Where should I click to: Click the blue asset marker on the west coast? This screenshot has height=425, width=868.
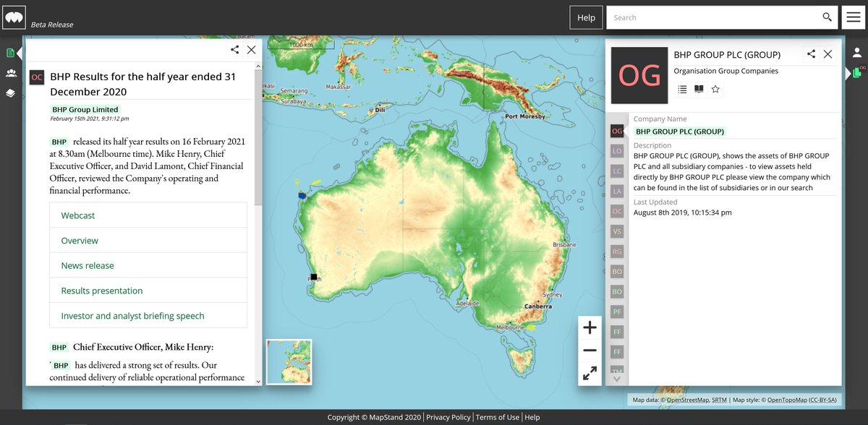point(302,194)
